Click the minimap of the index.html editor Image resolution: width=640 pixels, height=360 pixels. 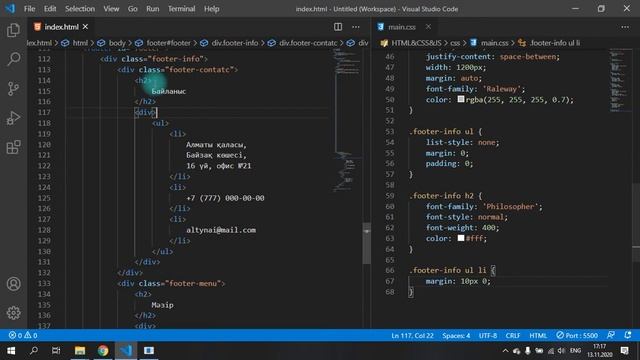click(x=347, y=122)
